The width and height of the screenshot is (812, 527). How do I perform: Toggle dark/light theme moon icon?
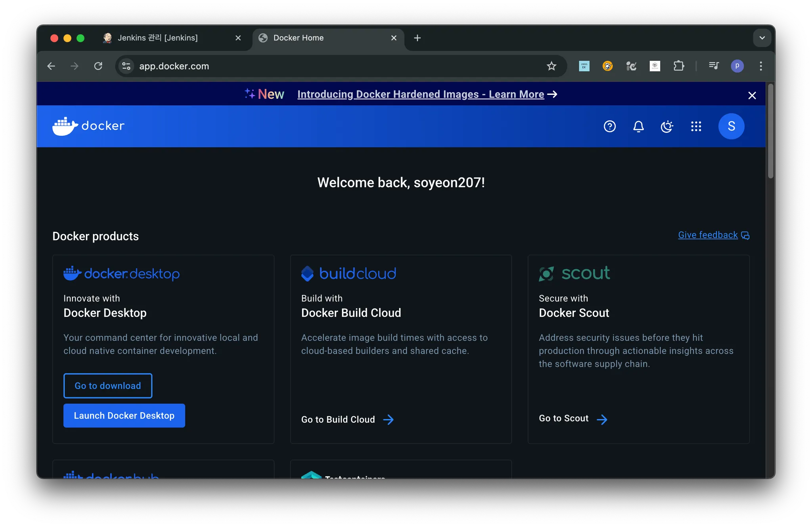pyautogui.click(x=667, y=126)
